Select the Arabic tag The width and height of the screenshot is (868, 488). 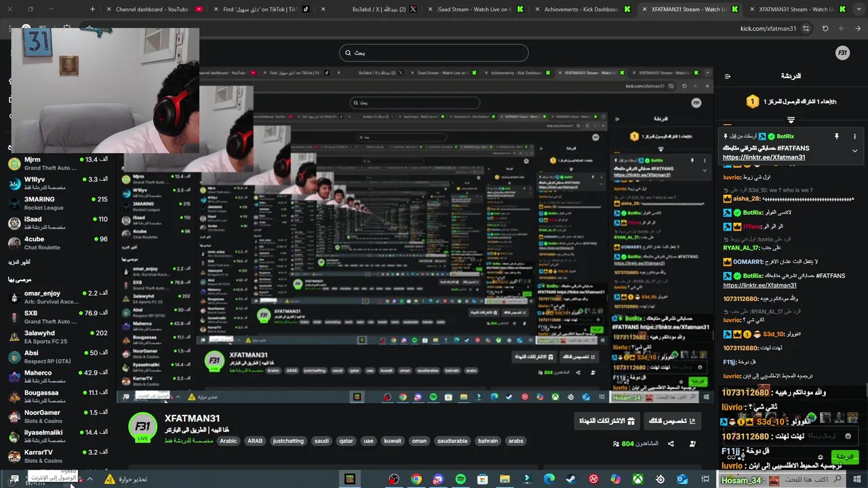[229, 441]
